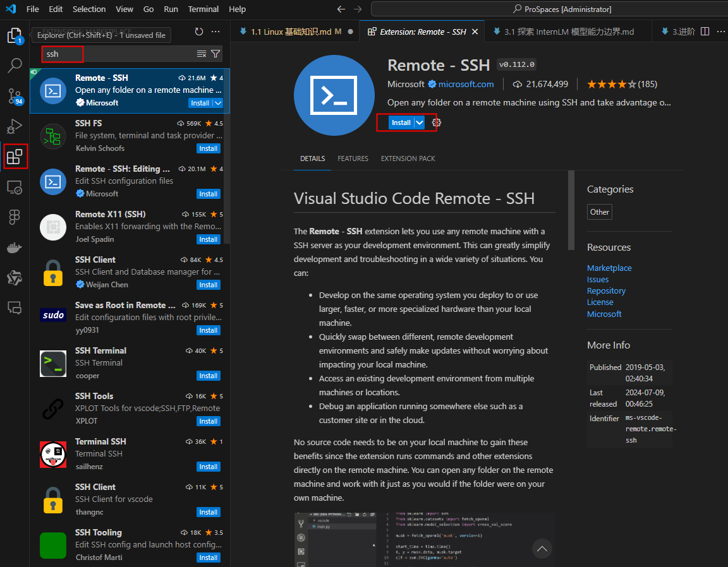Open the Docker view in activity bar
Screen dimensions: 728x567
(x=15, y=248)
